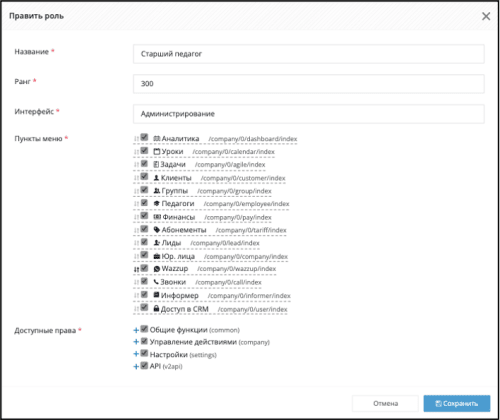Expand the Общие функции rights group
Image resolution: width=500 pixels, height=420 pixels.
[136, 330]
